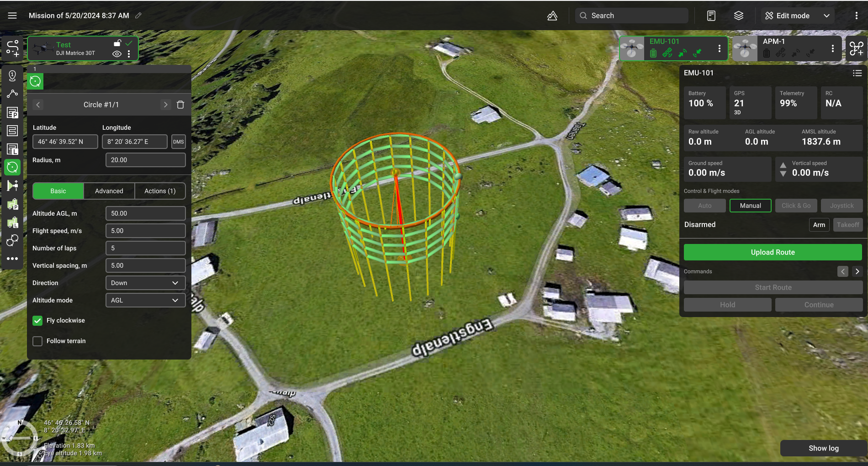Open the map layers icon

[x=739, y=16]
